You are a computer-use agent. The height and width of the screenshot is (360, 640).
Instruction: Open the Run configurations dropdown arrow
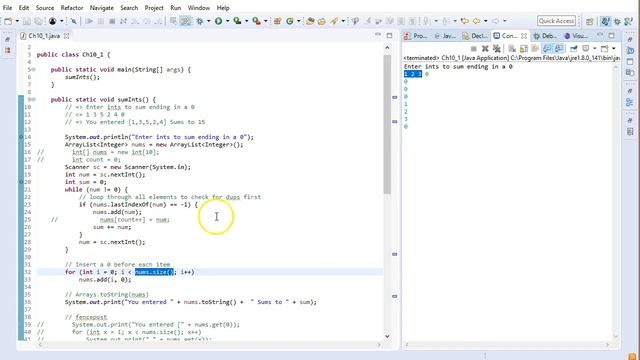click(x=227, y=21)
